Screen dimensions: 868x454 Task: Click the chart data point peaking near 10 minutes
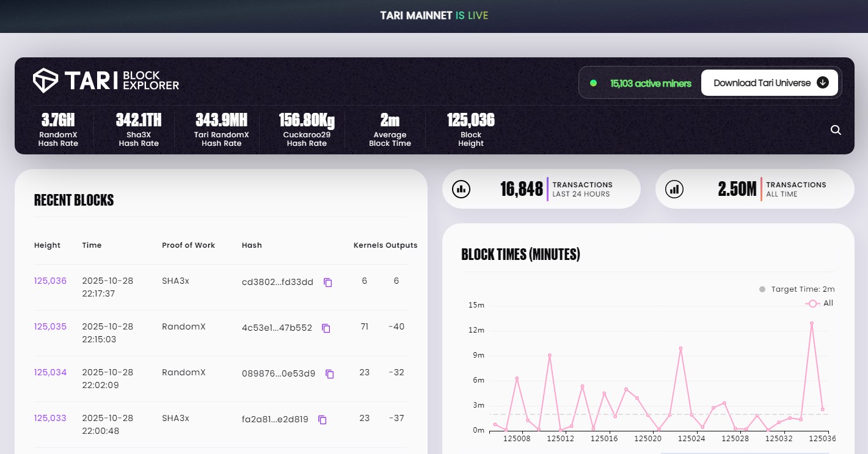click(x=680, y=348)
